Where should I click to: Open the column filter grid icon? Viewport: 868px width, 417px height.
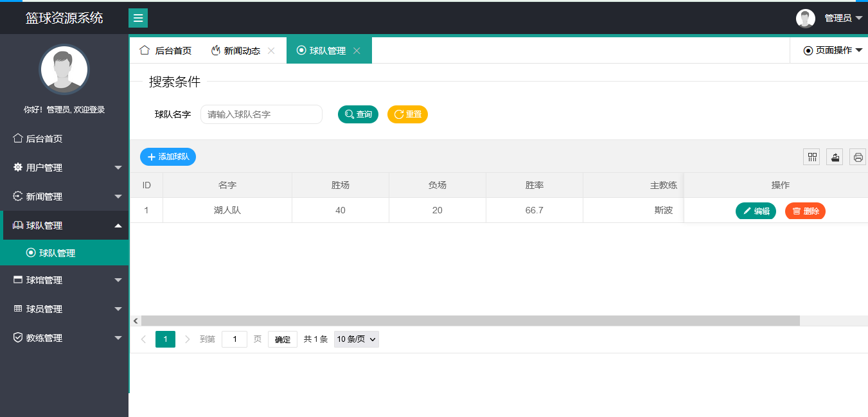[811, 157]
